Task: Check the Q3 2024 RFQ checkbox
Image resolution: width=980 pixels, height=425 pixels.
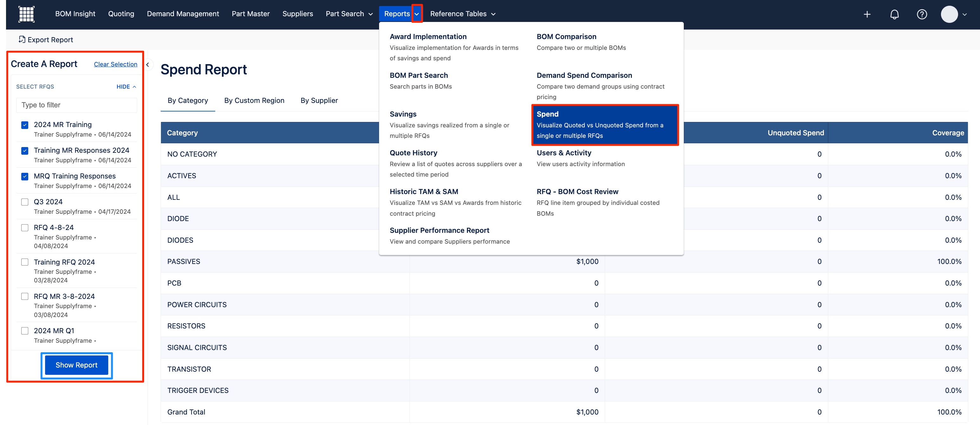Action: (25, 202)
